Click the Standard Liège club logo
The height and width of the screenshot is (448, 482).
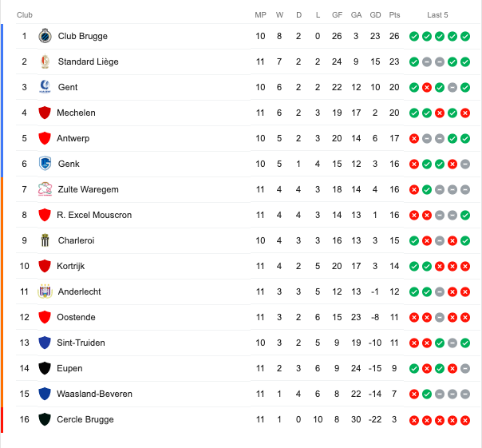[45, 61]
